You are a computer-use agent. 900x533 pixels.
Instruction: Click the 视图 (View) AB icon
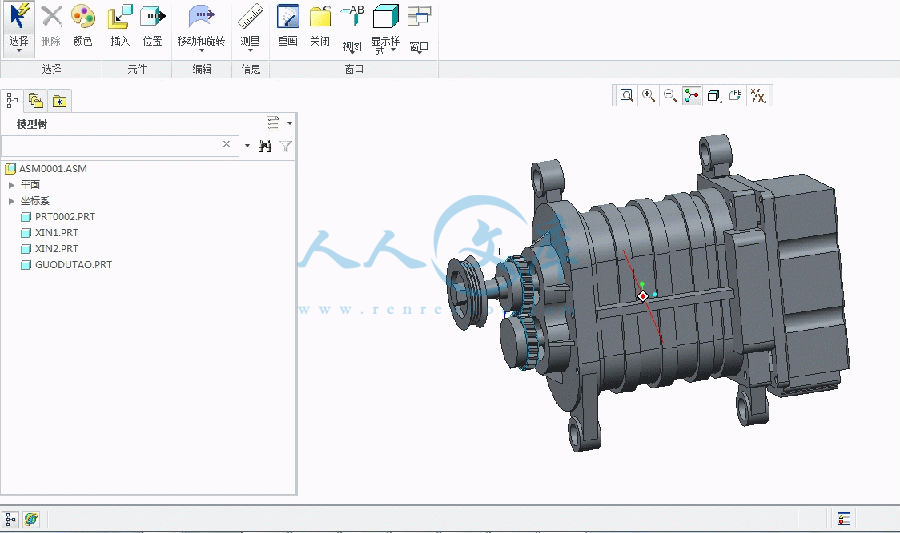(x=352, y=17)
